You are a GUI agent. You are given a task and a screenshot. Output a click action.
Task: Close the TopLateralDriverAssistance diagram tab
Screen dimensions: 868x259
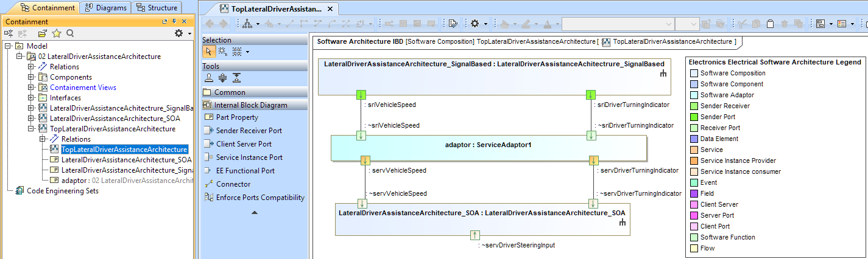coord(332,9)
